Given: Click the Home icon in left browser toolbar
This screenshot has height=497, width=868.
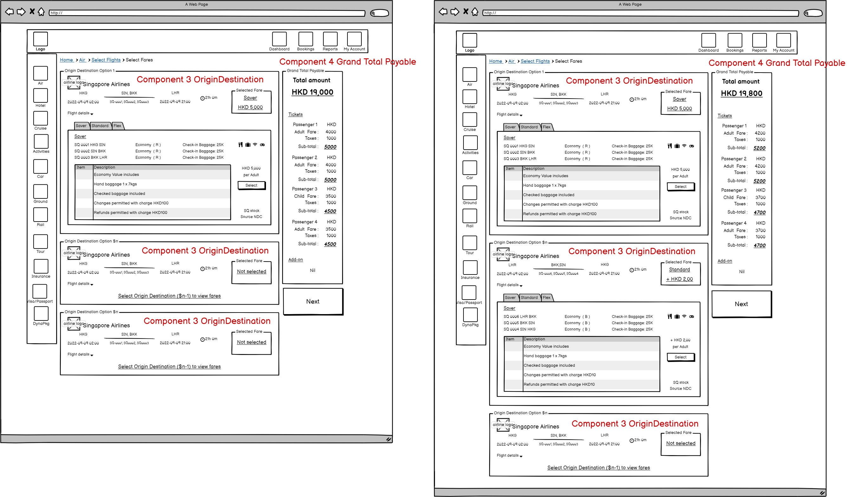Looking at the screenshot, I should (41, 12).
